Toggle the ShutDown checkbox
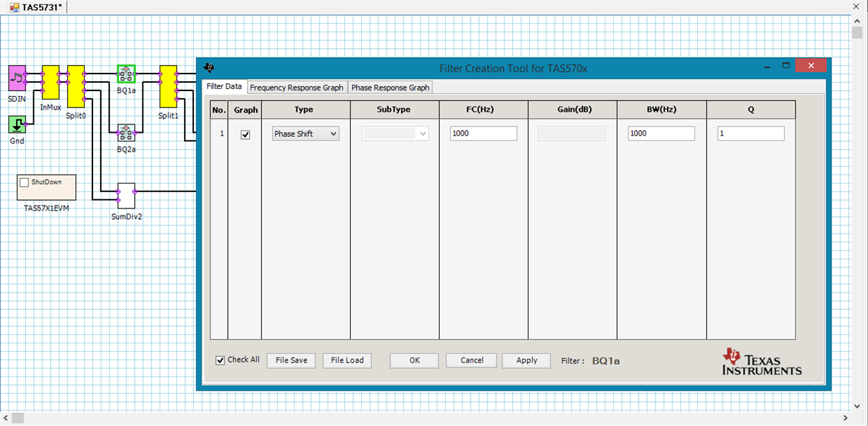Image resolution: width=868 pixels, height=426 pixels. (24, 182)
